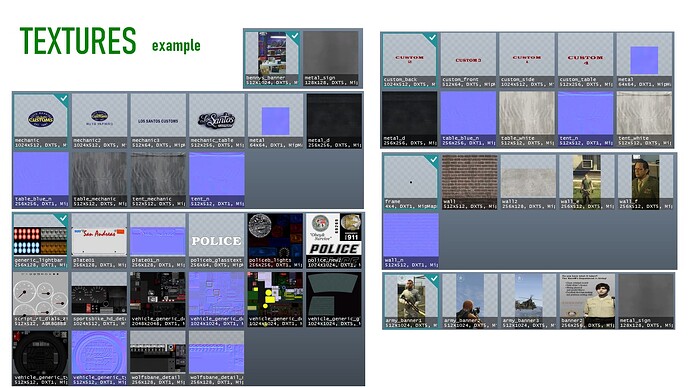Toggle checkmark on the mechanic texture
The height and width of the screenshot is (388, 690).
[x=64, y=98]
